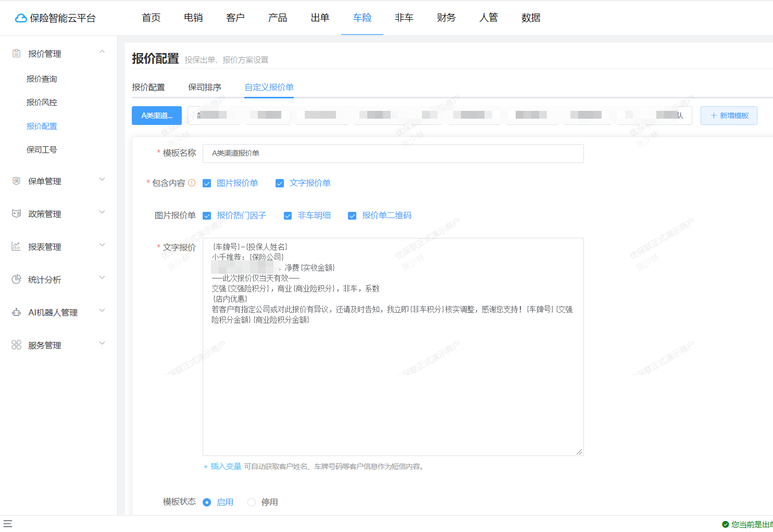
Task: Expand the AI机器人管理 menu section
Action: (x=102, y=310)
